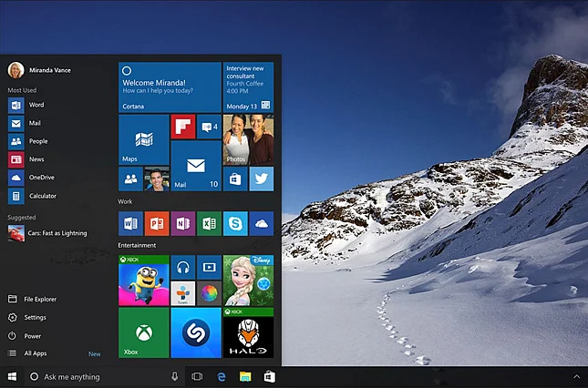Open the Cortana welcome tile
The height and width of the screenshot is (388, 588).
[170, 87]
